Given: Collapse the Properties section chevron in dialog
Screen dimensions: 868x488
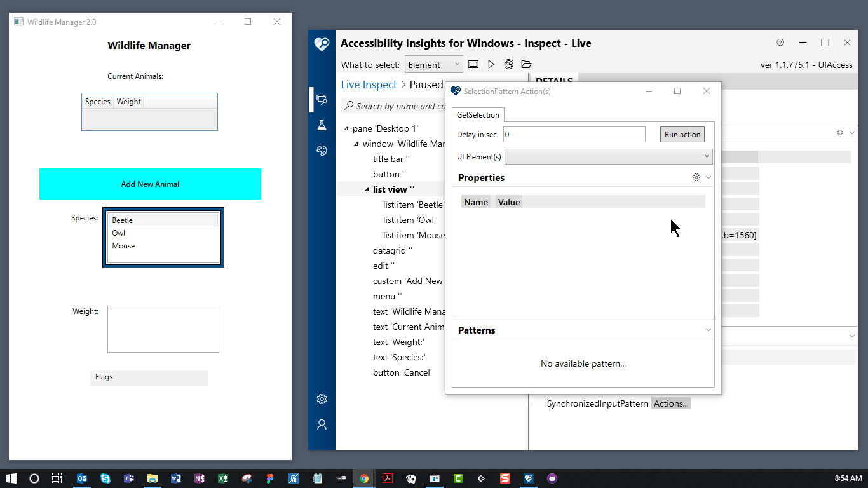Looking at the screenshot, I should click(709, 177).
